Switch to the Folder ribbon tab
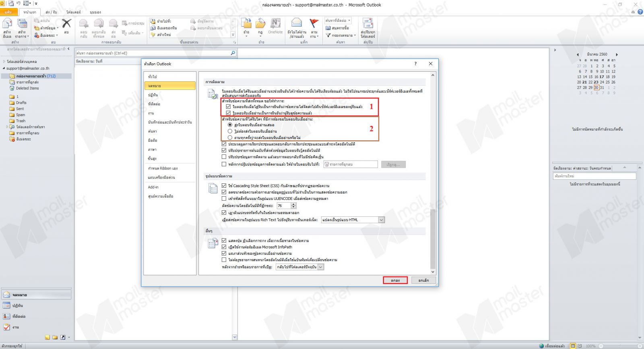Screen dimensions: 644x349 click(x=73, y=12)
